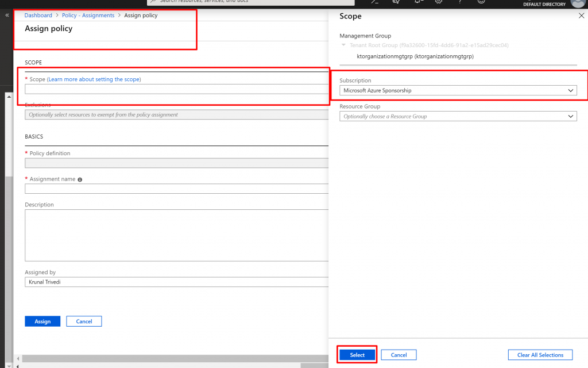The image size is (588, 368).
Task: Click the feedback smiley icon
Action: click(x=481, y=2)
